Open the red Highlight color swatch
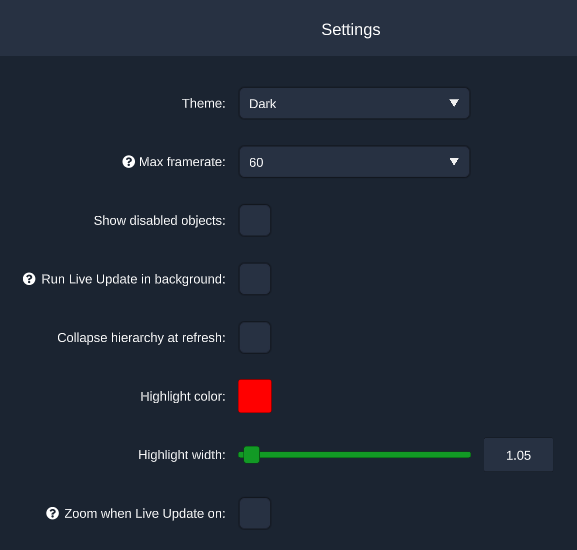The width and height of the screenshot is (577, 550). [255, 396]
